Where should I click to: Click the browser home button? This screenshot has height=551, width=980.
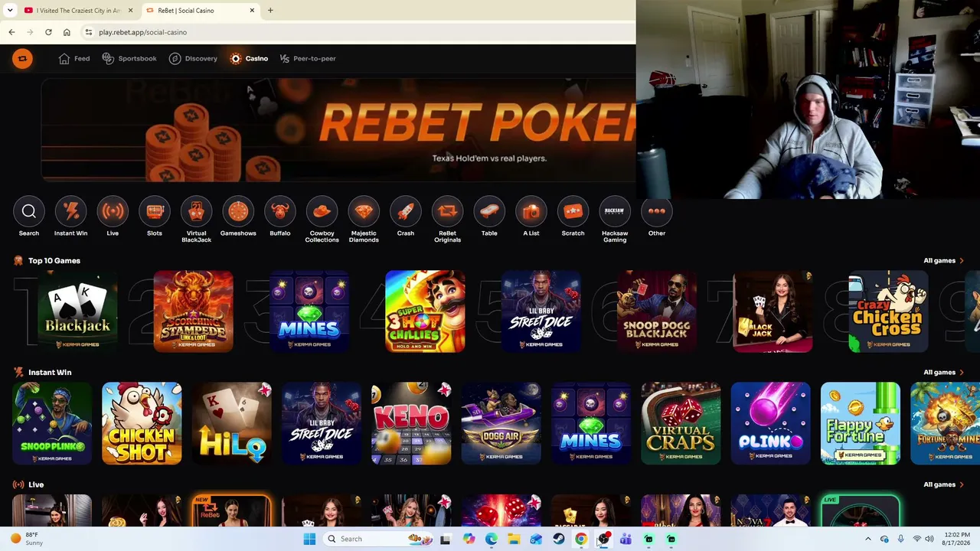[x=67, y=32]
